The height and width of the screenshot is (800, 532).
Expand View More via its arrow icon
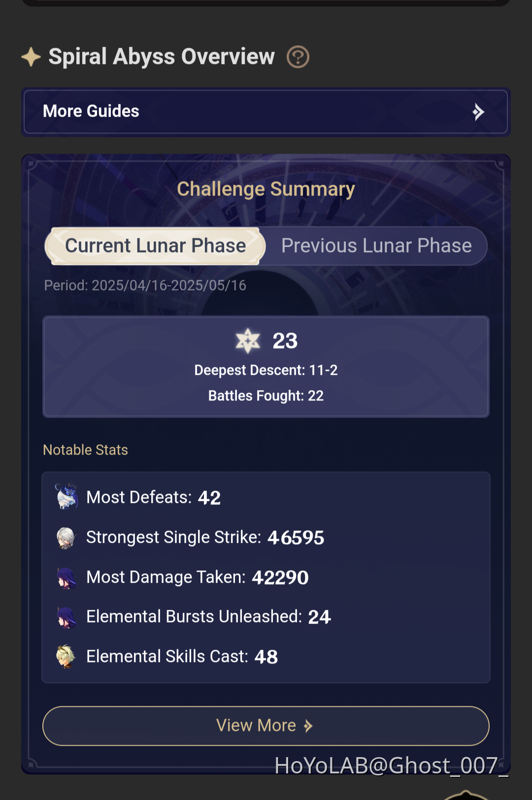click(309, 725)
